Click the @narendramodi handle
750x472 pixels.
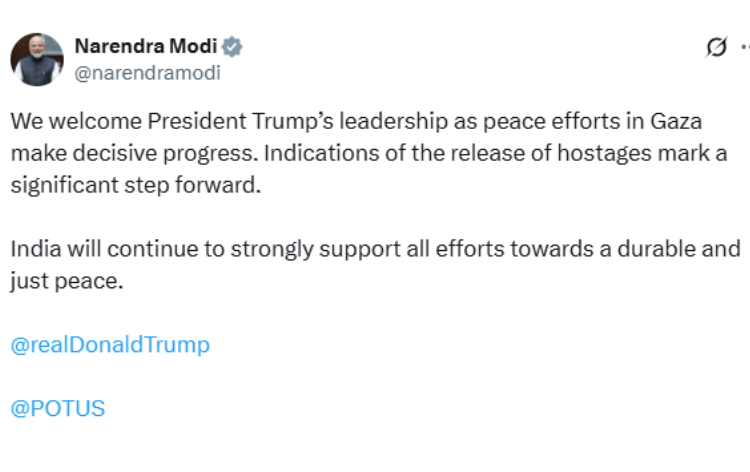148,73
